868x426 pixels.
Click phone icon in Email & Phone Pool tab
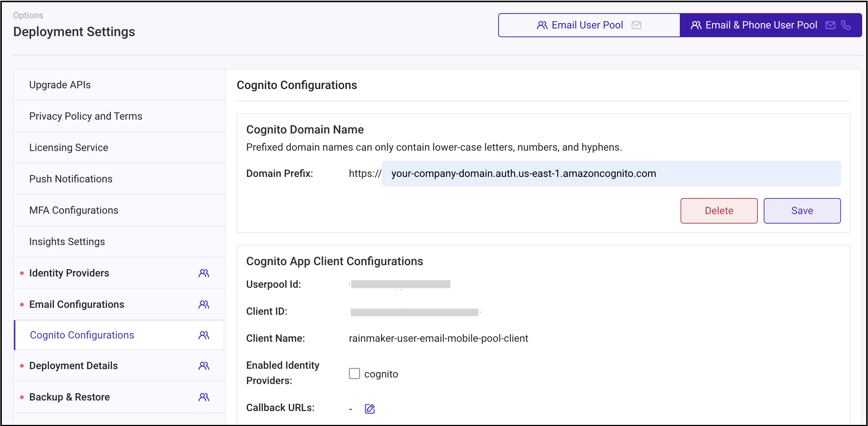coord(846,25)
